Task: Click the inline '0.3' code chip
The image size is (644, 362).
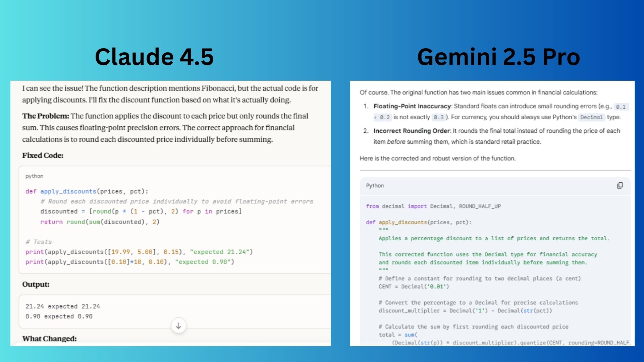Action: tap(438, 117)
